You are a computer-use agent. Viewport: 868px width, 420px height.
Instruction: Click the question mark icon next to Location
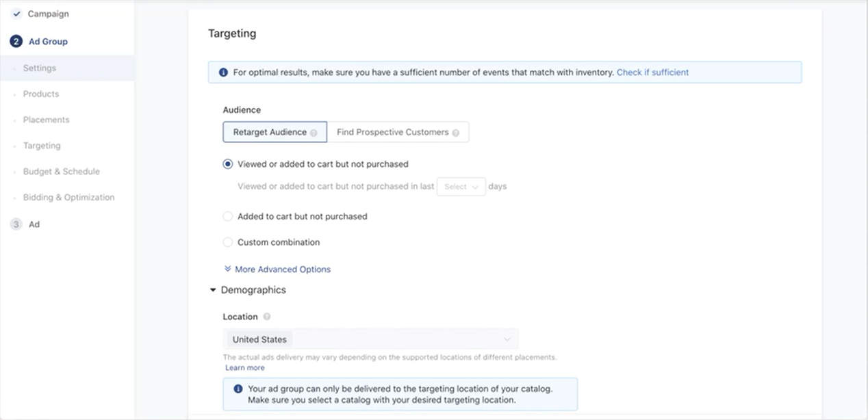[266, 316]
